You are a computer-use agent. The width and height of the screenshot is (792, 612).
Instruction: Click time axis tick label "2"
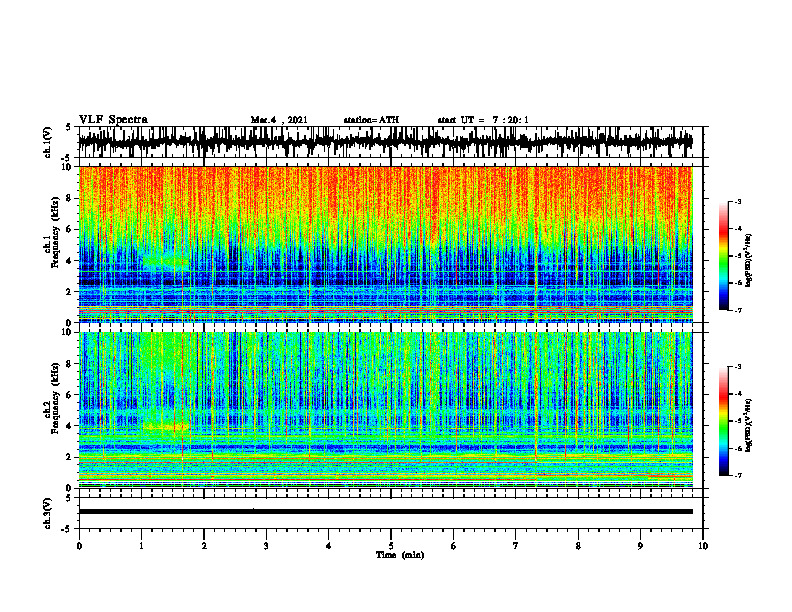coord(204,546)
